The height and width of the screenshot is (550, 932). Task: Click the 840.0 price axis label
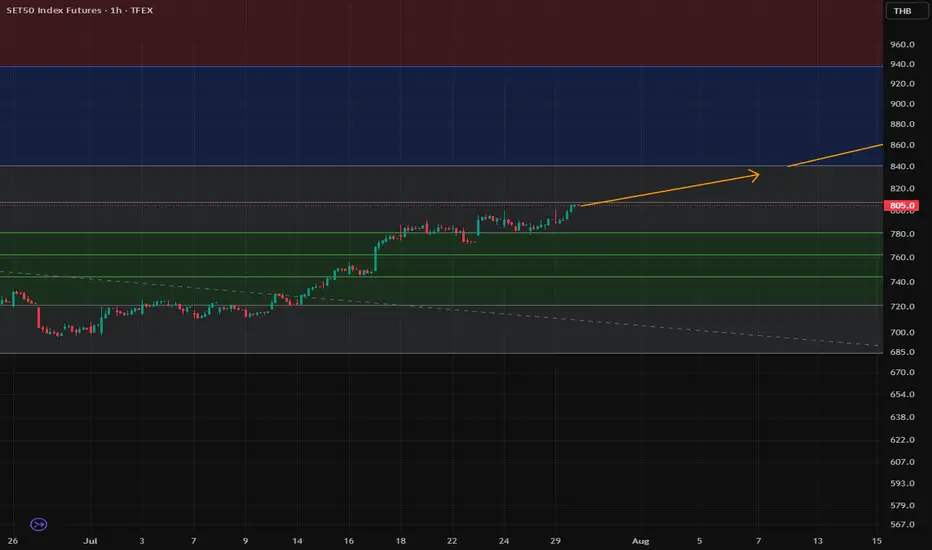point(902,166)
